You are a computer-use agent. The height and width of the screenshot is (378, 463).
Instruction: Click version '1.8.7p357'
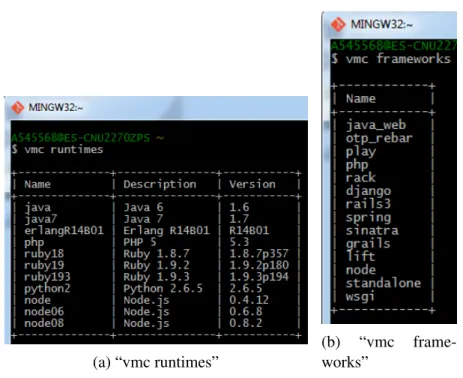pos(259,254)
